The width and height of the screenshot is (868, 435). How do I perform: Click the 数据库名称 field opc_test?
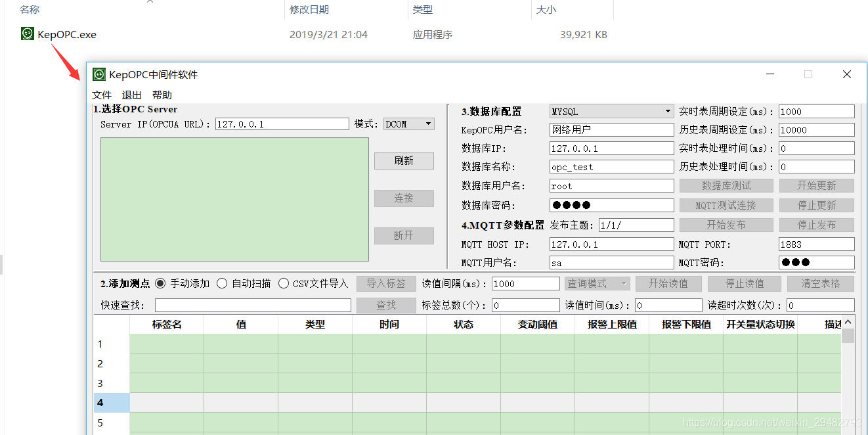[612, 167]
